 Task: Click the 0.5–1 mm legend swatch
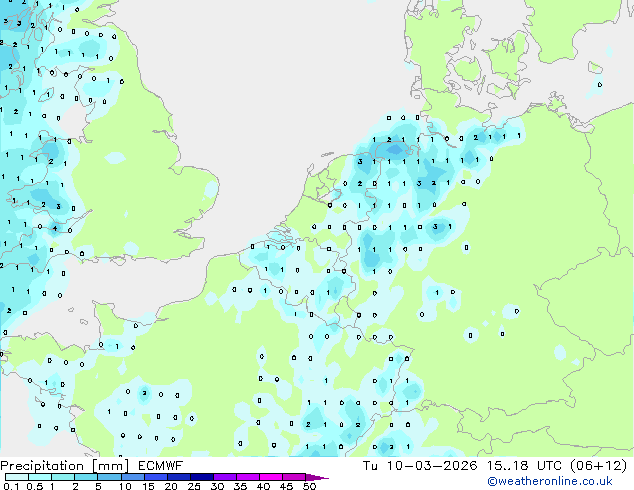pyautogui.click(x=40, y=477)
